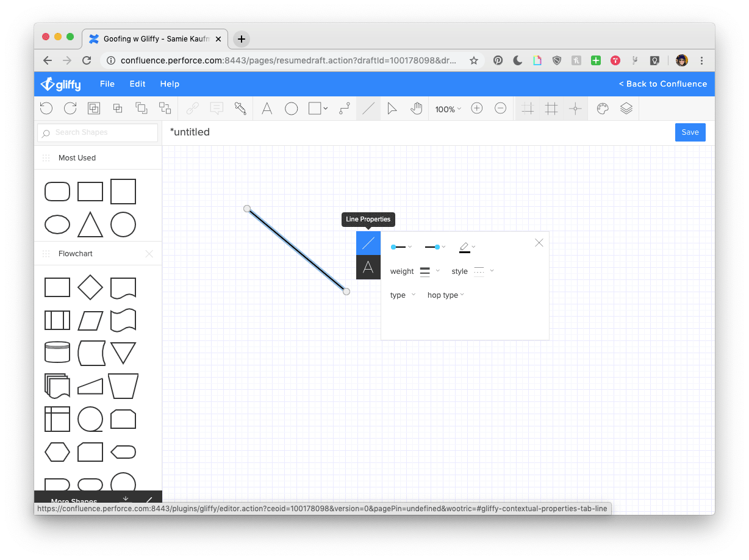Select the ellipse shape in Most Used

click(x=57, y=224)
